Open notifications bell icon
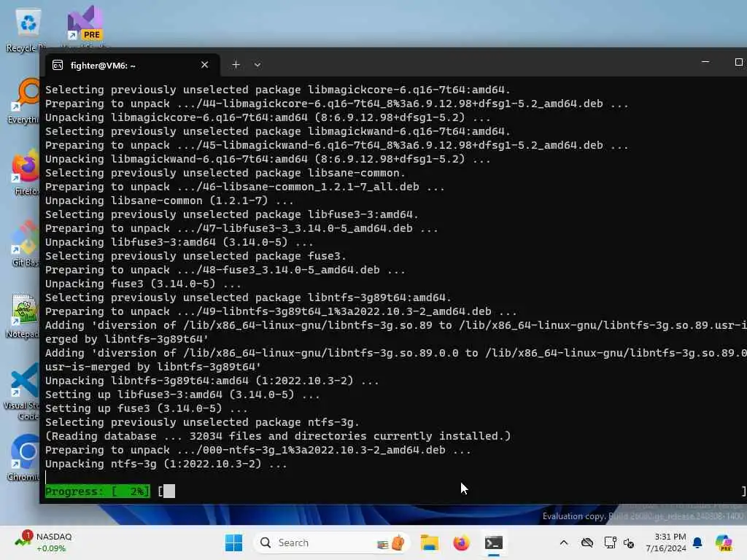 click(x=697, y=542)
